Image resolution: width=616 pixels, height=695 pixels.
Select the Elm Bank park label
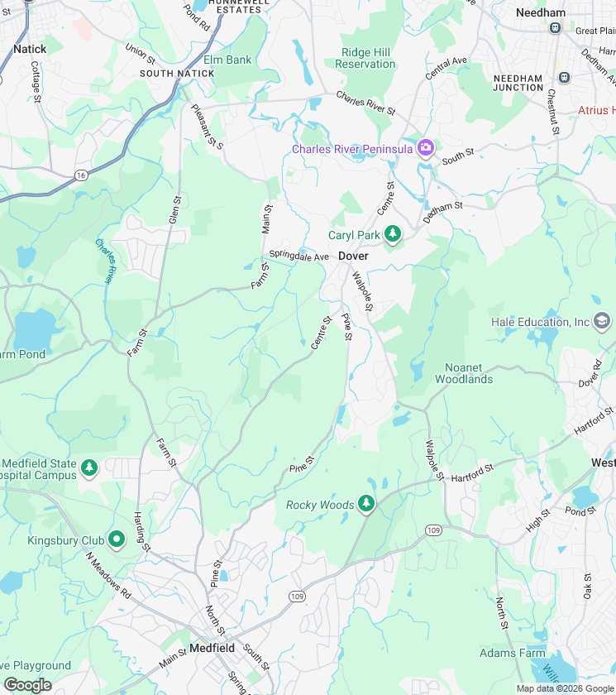click(227, 60)
